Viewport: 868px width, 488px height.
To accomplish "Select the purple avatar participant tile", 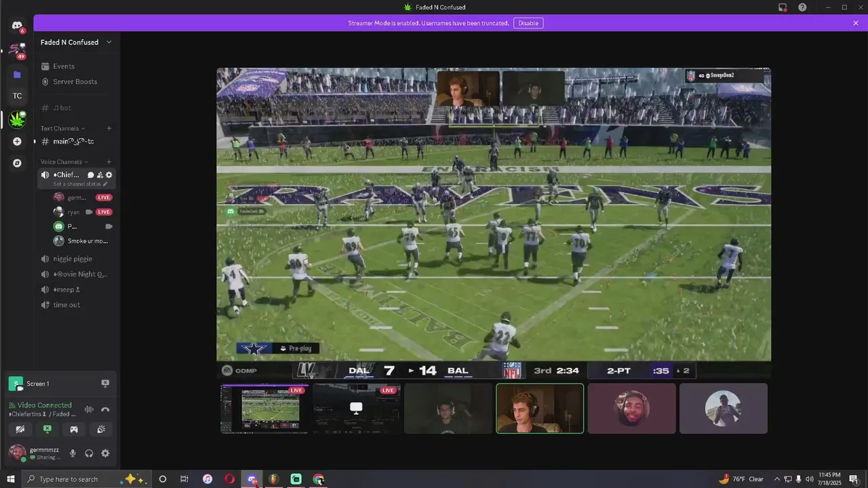I will pos(631,409).
